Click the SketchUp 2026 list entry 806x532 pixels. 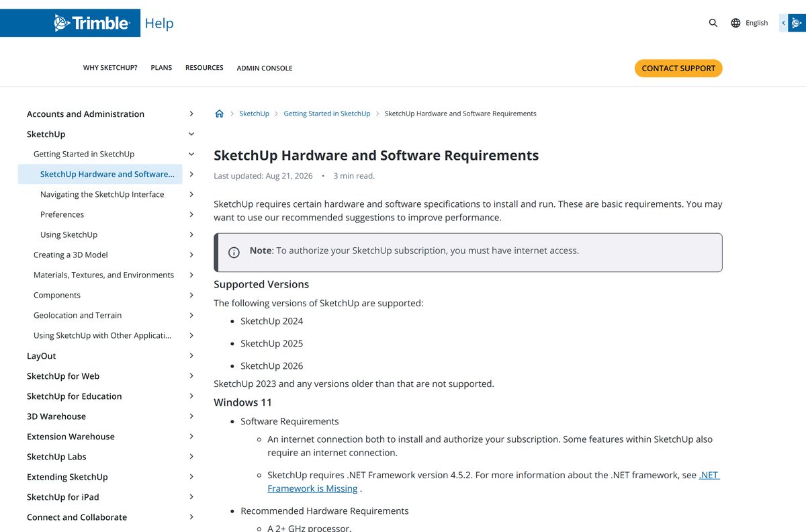tap(272, 365)
